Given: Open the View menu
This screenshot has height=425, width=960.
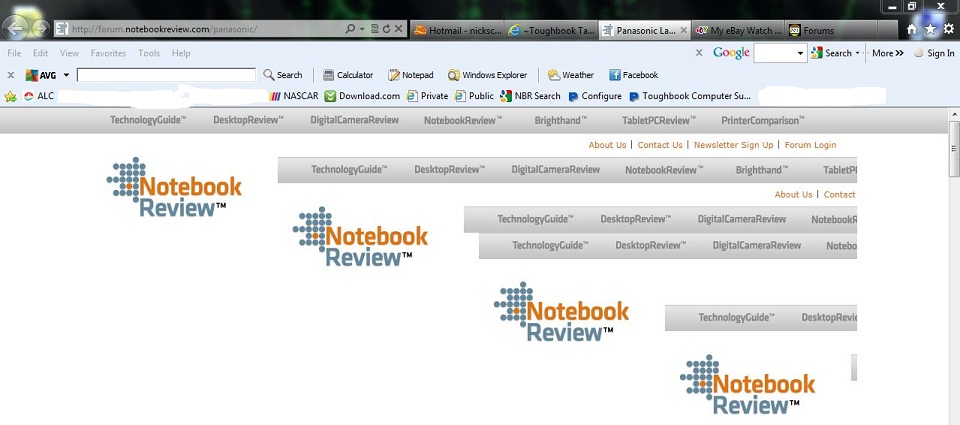Looking at the screenshot, I should pyautogui.click(x=69, y=53).
